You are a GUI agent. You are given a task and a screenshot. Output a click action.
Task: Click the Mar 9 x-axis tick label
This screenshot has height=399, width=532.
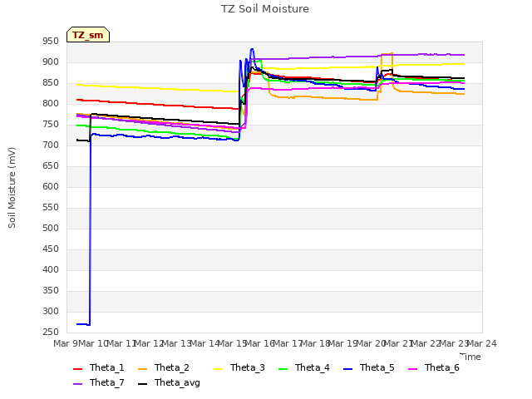66,343
